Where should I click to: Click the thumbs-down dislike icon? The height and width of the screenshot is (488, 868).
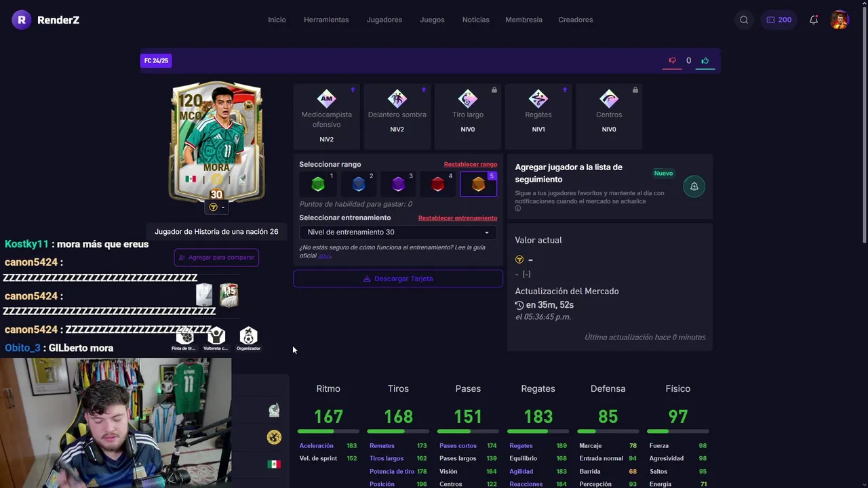pyautogui.click(x=672, y=60)
